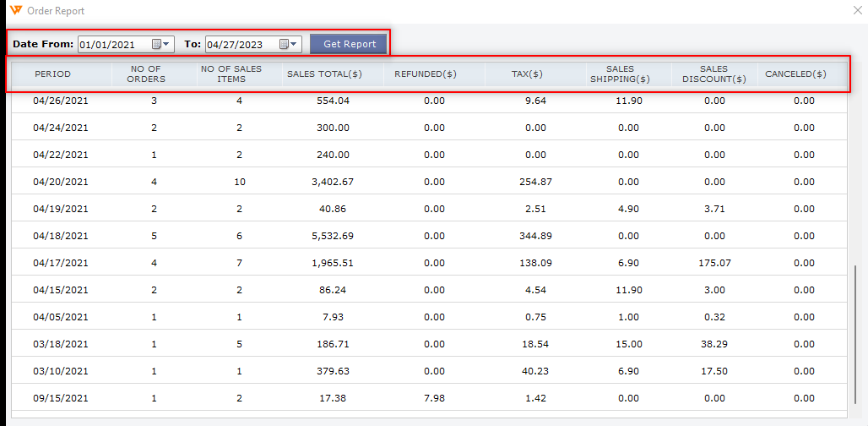Click the tax value 0.75

coord(536,317)
